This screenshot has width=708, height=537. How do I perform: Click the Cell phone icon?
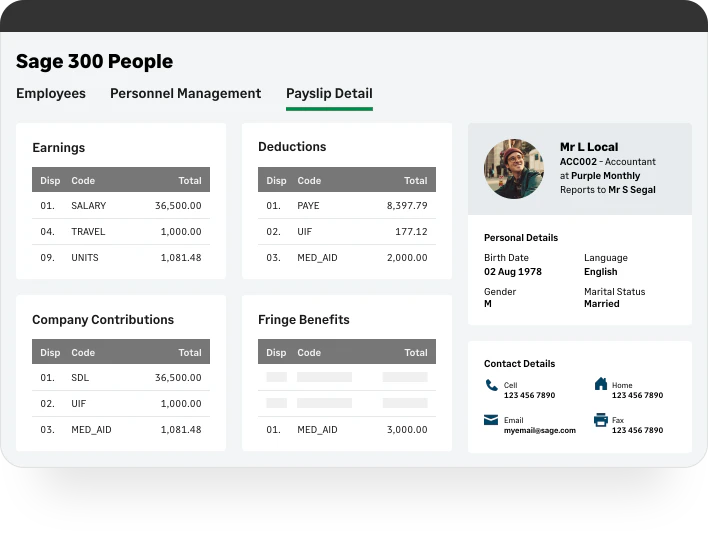point(491,385)
